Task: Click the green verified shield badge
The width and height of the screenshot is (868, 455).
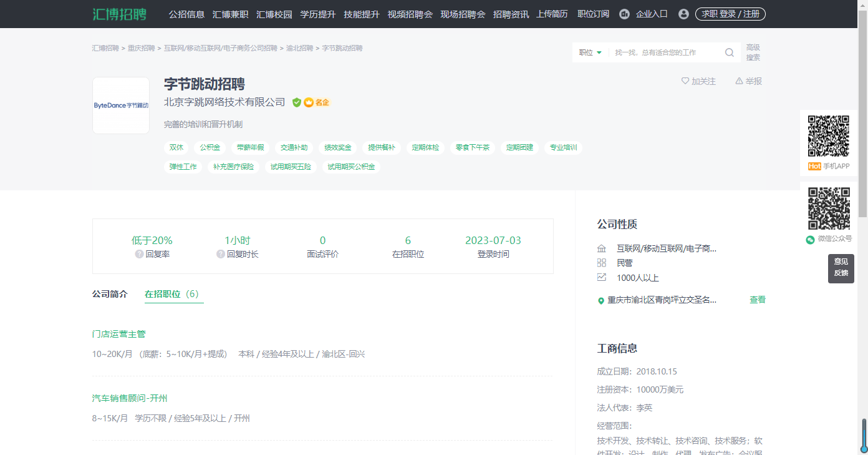Action: (297, 102)
